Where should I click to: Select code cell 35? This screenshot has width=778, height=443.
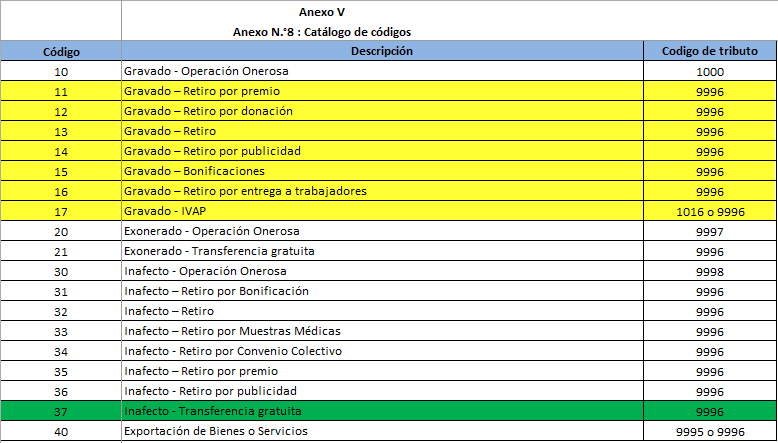(61, 371)
